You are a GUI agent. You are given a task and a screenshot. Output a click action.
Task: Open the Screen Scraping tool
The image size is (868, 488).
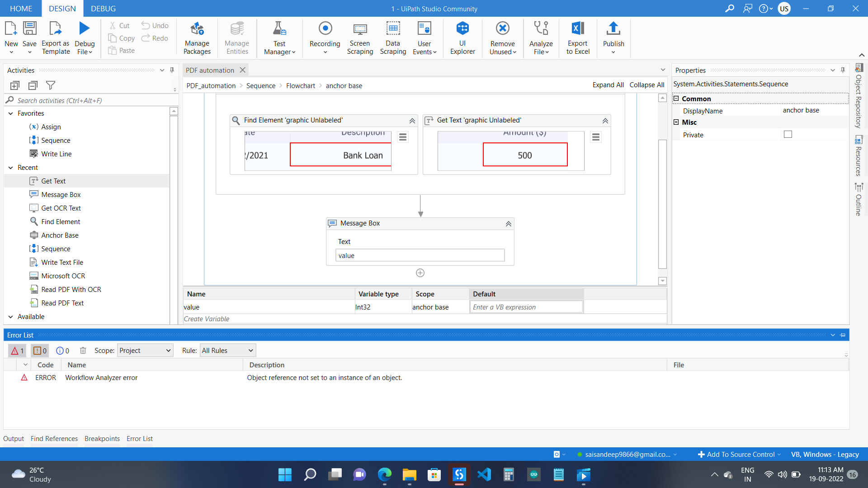[359, 38]
